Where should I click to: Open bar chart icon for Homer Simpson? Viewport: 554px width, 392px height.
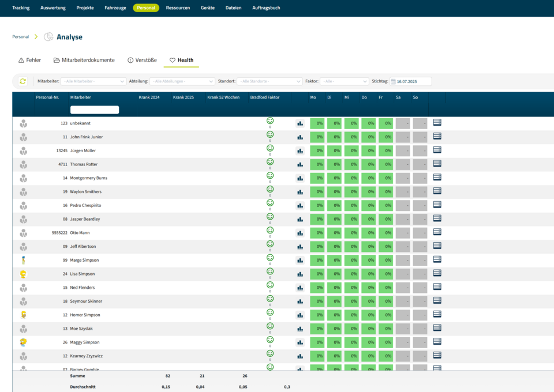tap(300, 315)
